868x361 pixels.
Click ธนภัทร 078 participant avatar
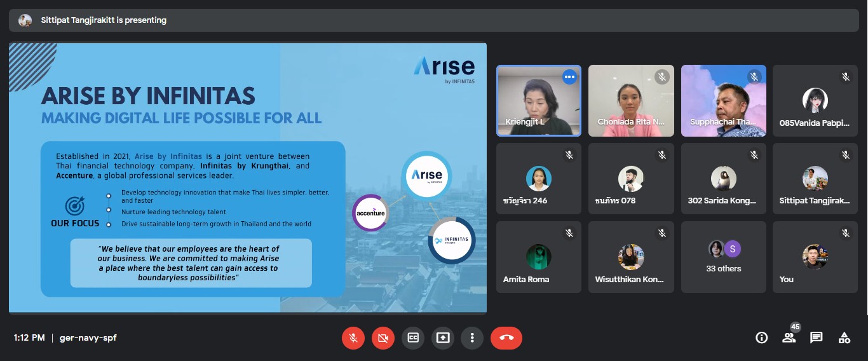pos(631,179)
